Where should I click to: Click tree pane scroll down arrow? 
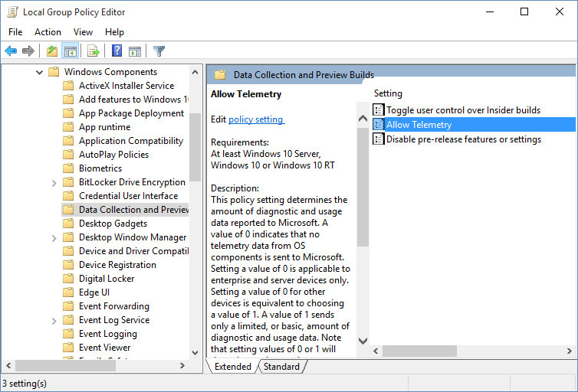click(x=195, y=353)
